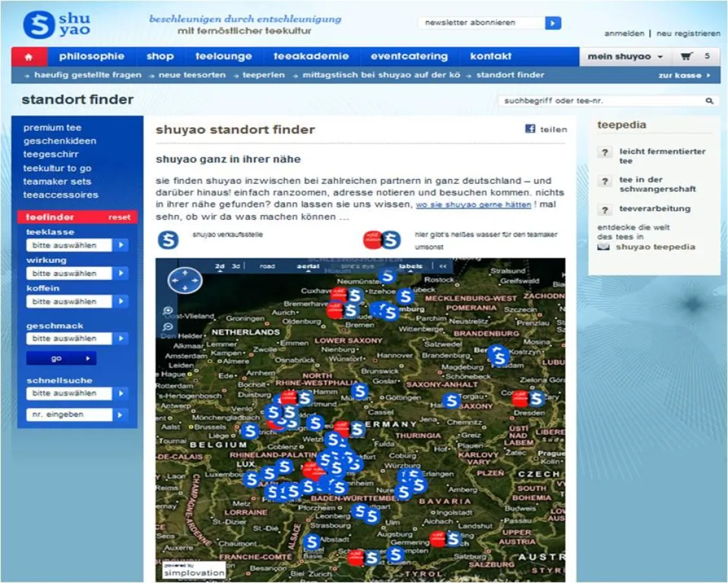Switch map to road view
Viewport: 728px width, 583px height.
[x=267, y=266]
